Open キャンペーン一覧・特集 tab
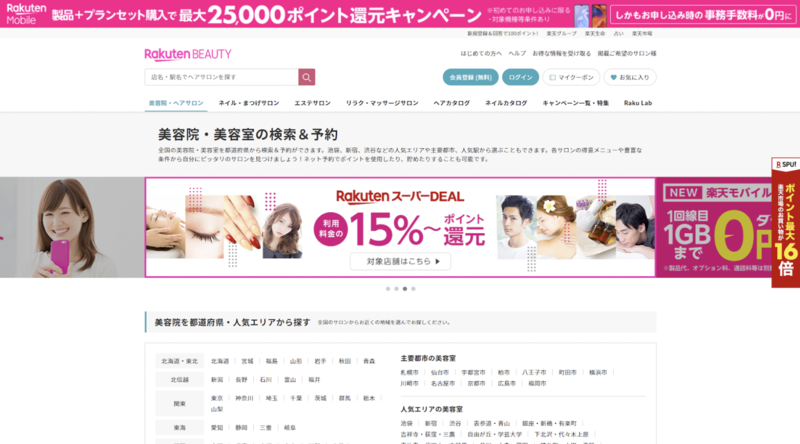Image resolution: width=800 pixels, height=444 pixels. click(576, 103)
